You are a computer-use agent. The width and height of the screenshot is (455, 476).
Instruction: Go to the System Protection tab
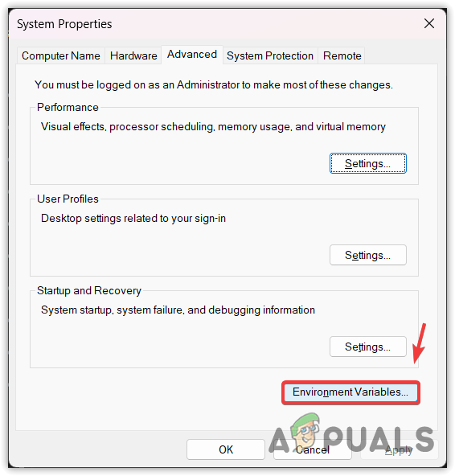click(x=270, y=55)
